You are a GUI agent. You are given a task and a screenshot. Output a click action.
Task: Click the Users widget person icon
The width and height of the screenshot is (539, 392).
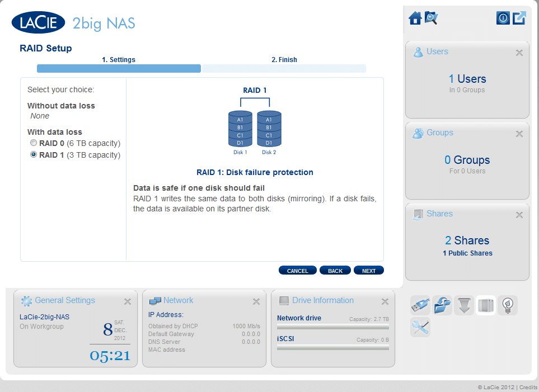click(x=418, y=52)
